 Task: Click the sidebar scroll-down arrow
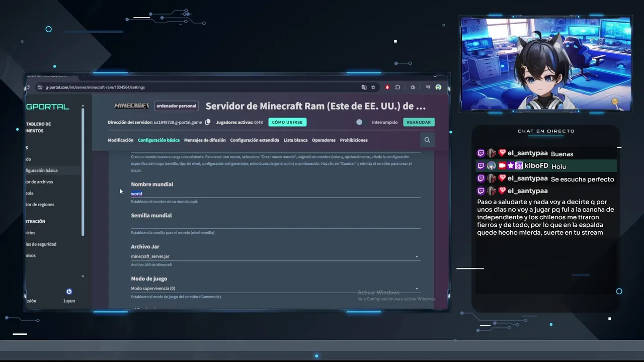pyautogui.click(x=83, y=277)
